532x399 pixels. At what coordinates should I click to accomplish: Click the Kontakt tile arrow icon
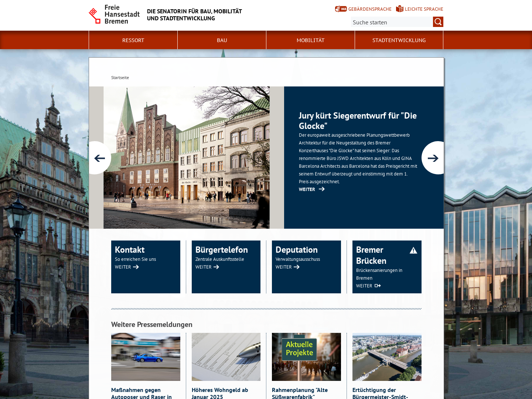coord(136,267)
